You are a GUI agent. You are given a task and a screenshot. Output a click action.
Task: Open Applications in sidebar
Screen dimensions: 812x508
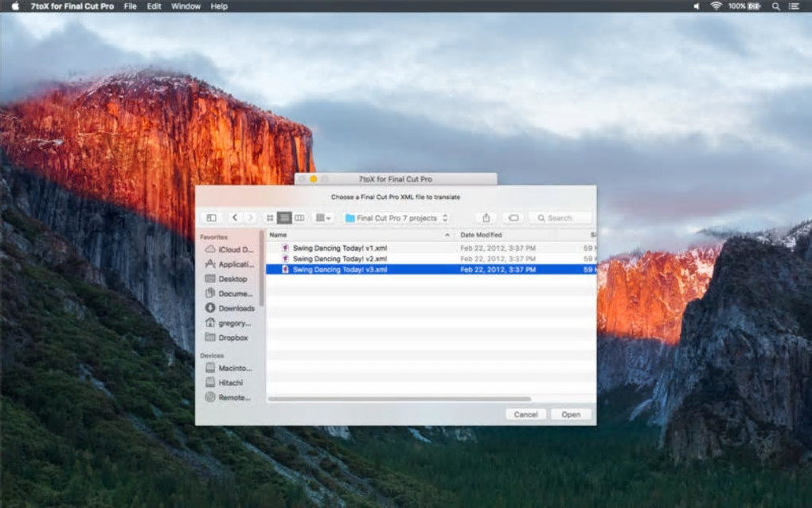click(x=229, y=264)
